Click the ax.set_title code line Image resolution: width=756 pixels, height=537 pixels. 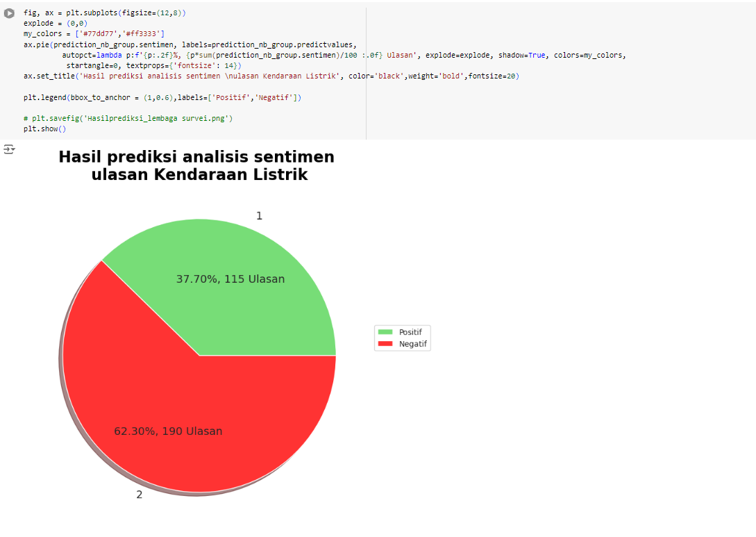[x=271, y=76]
